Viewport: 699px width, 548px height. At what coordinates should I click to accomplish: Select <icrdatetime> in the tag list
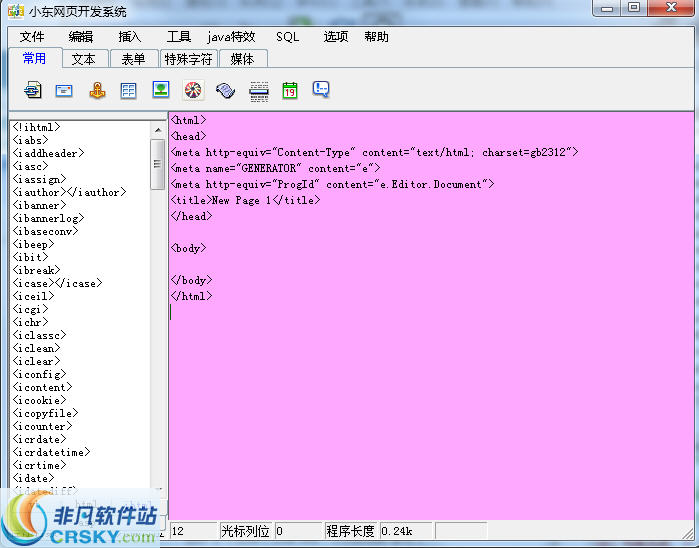point(51,452)
